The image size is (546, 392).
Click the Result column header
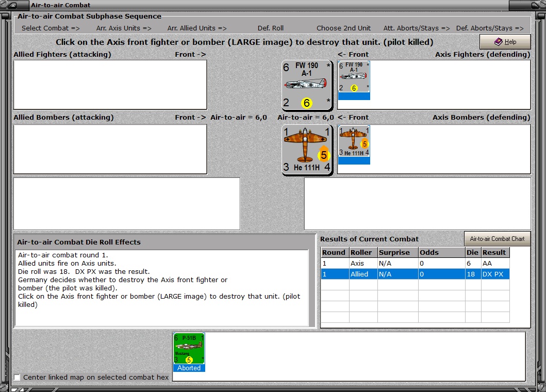coord(495,252)
